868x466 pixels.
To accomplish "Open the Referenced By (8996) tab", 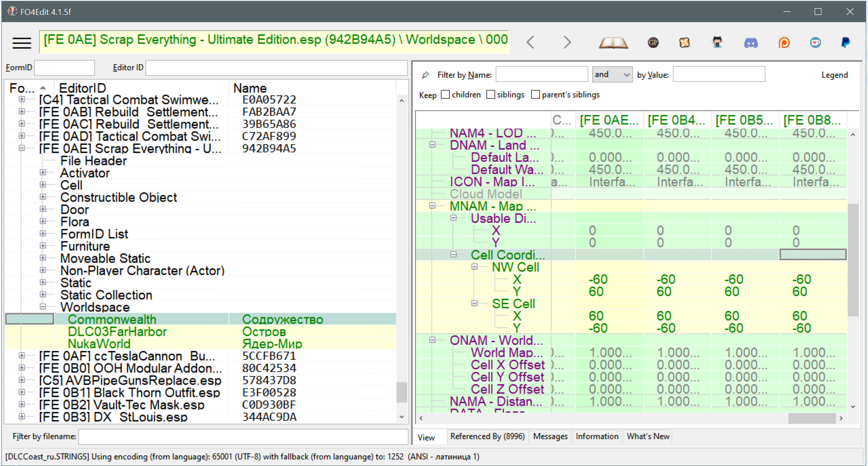I will point(487,437).
